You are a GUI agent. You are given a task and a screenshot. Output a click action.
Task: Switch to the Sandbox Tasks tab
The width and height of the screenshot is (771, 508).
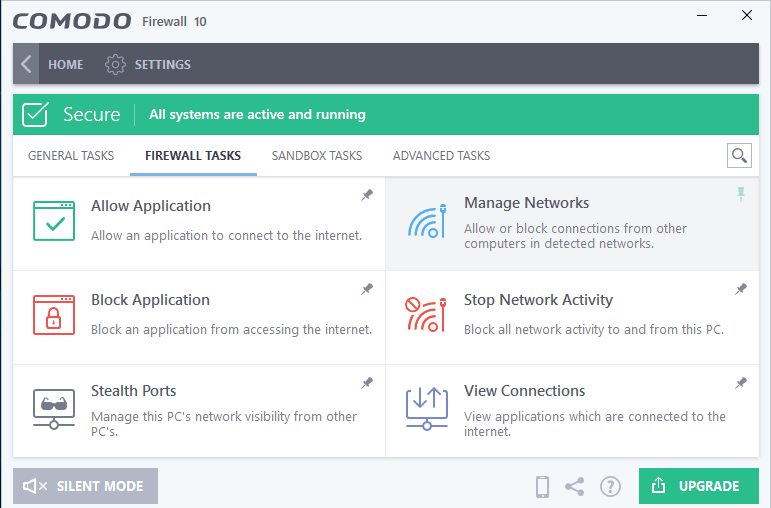coord(317,155)
